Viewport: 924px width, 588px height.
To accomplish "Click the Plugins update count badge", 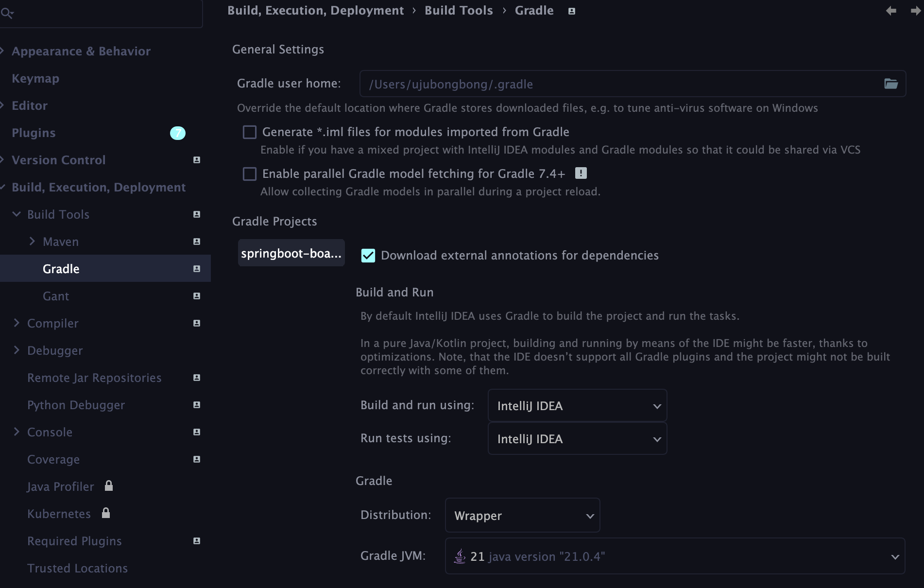I will [x=178, y=133].
